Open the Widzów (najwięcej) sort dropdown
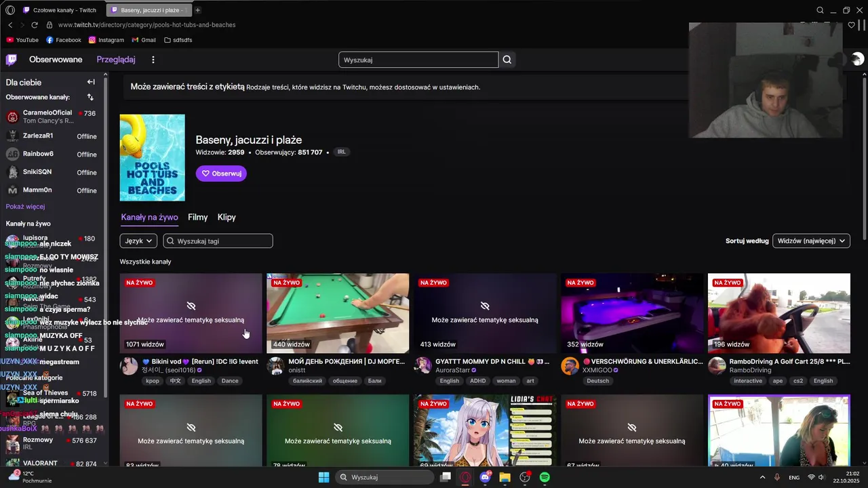Image resolution: width=868 pixels, height=488 pixels. pos(811,241)
